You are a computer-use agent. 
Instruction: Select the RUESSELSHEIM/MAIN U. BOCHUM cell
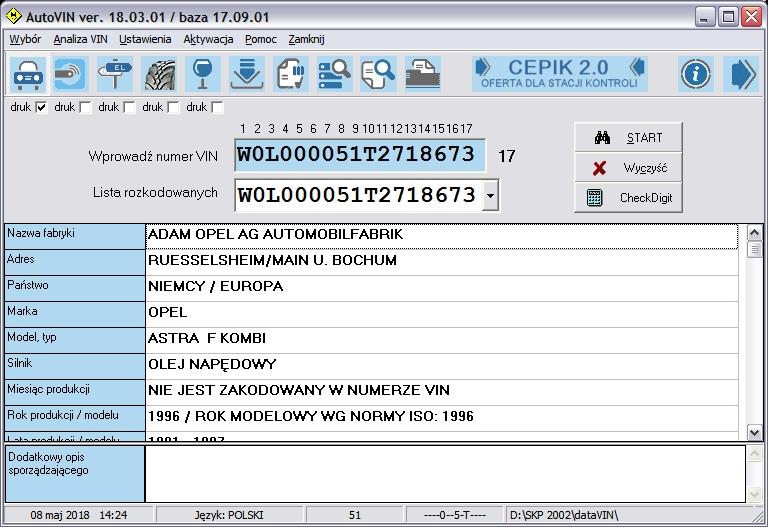442,263
